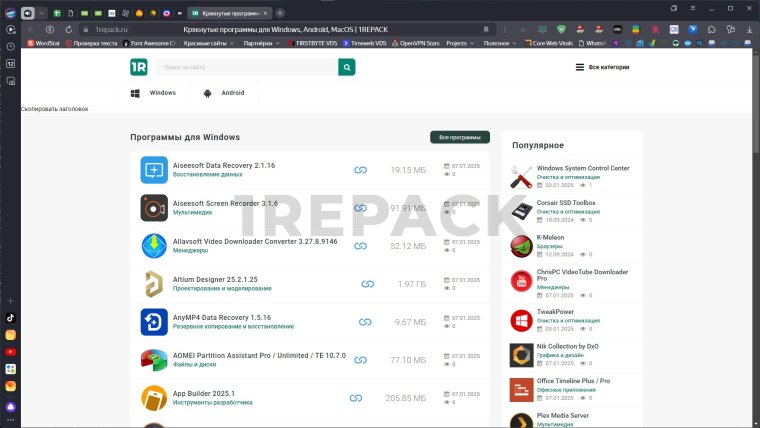Click the AOMEI Partition Assistant icon

(154, 360)
